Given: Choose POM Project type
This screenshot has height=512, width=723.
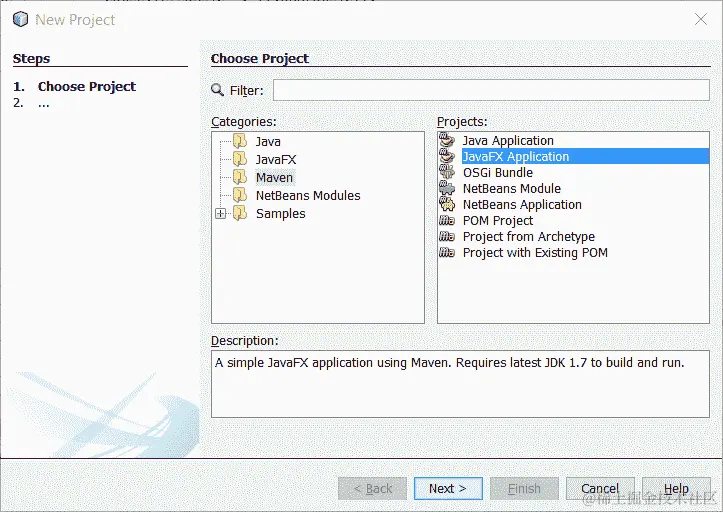Looking at the screenshot, I should click(498, 220).
